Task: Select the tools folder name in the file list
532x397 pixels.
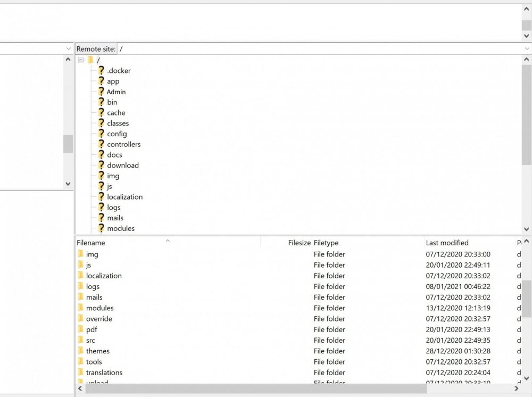Action: 94,362
